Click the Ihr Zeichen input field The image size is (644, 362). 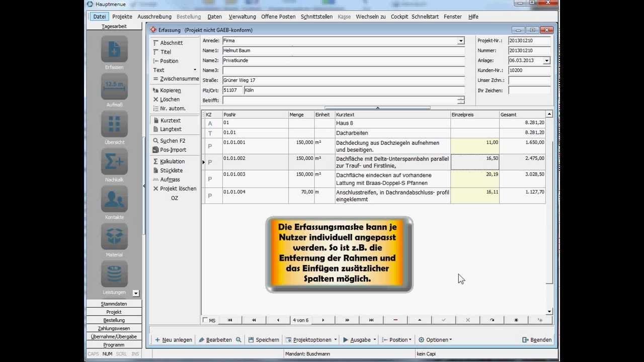(529, 90)
